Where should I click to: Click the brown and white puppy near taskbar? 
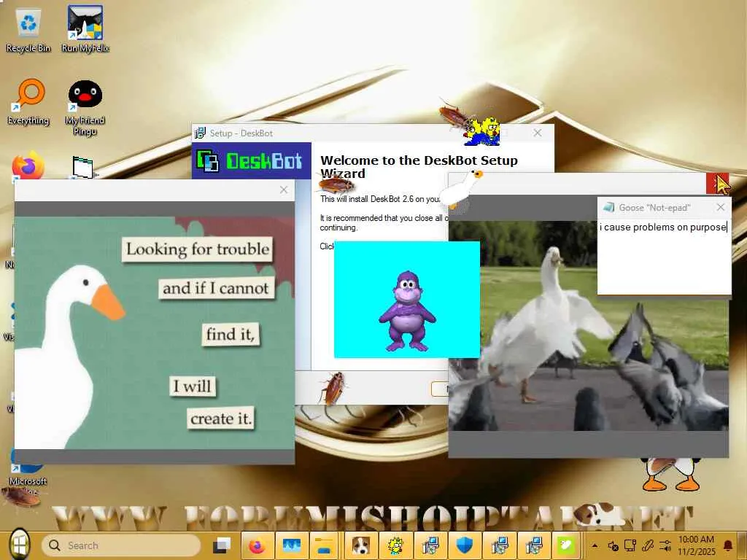pyautogui.click(x=600, y=514)
